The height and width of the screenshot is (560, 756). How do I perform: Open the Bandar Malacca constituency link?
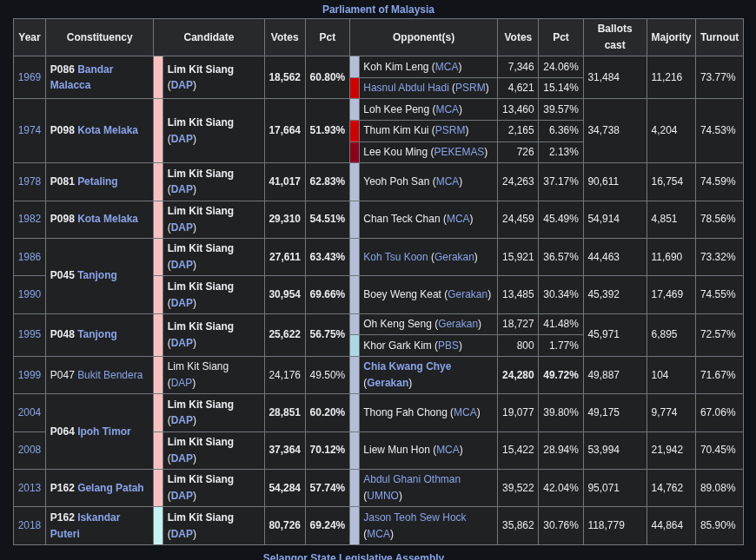(x=82, y=77)
